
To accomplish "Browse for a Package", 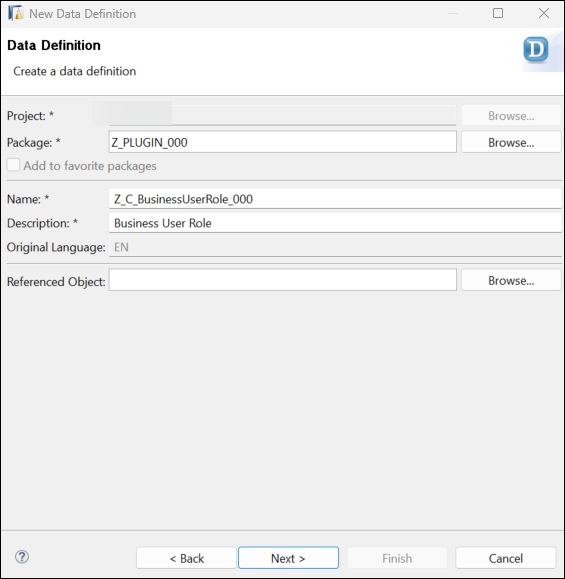I will point(511,142).
